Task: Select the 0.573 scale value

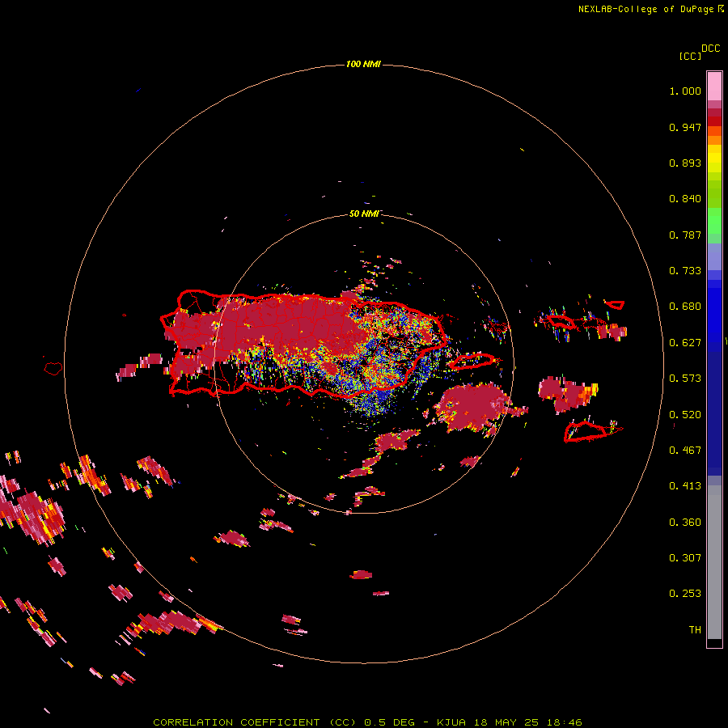Action: tap(685, 379)
